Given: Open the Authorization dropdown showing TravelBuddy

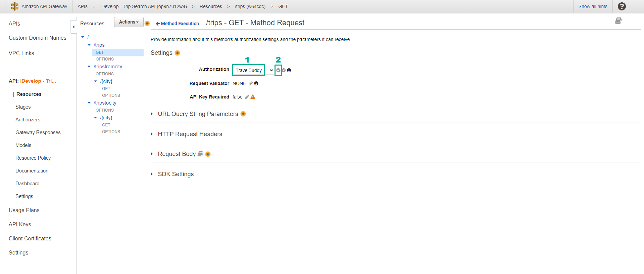Looking at the screenshot, I should point(254,70).
